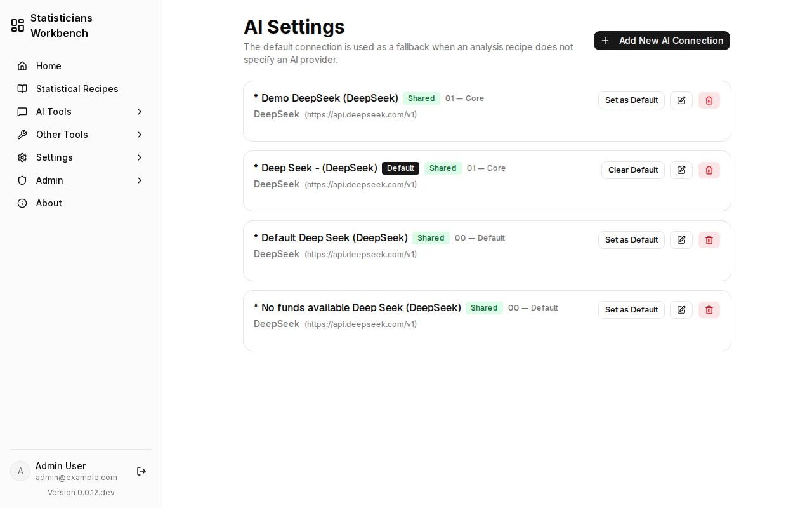Expand the AI Tools sidebar section

81,112
